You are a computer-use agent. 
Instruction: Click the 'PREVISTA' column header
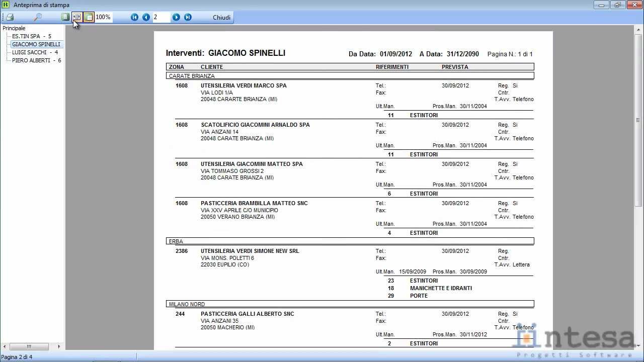(455, 67)
